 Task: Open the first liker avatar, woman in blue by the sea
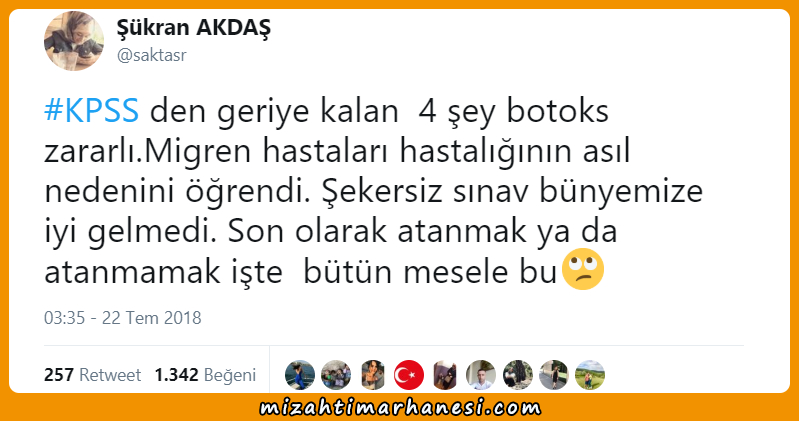(x=300, y=375)
